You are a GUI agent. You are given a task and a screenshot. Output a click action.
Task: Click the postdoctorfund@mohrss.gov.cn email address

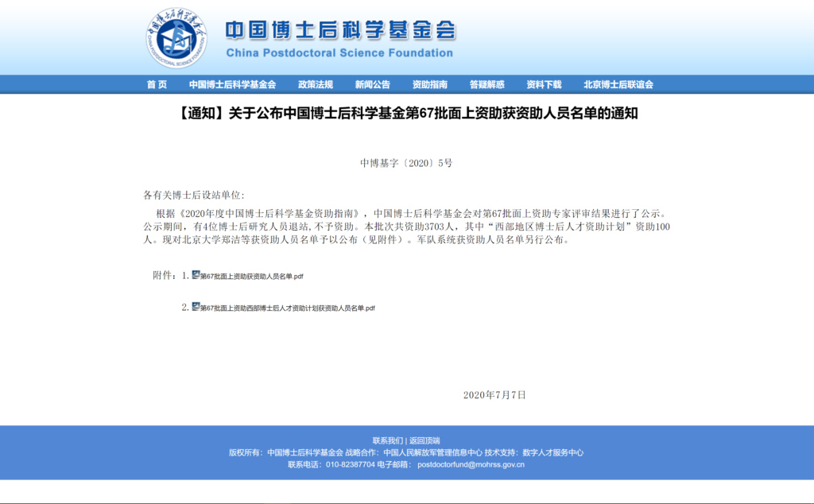coord(471,464)
